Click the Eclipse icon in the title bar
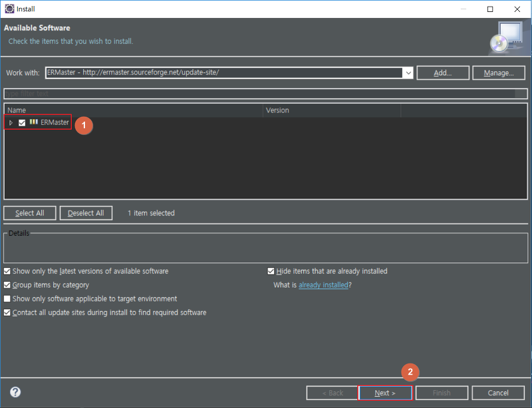Viewport: 532px width, 408px height. point(9,9)
